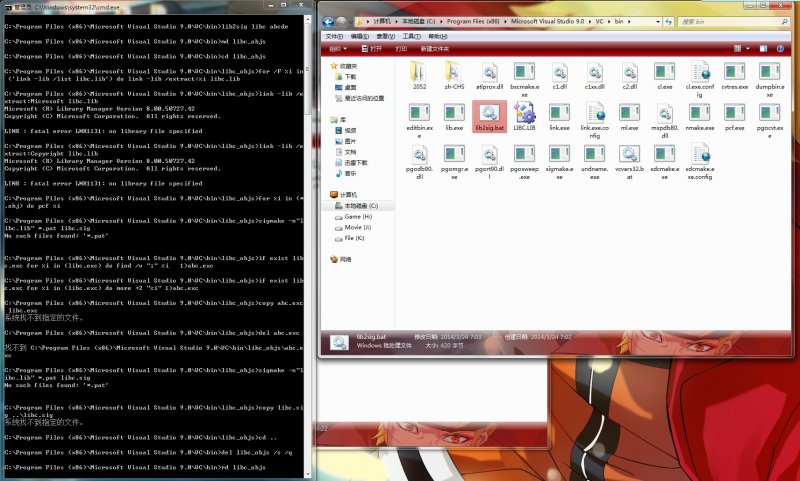Select the c2.dll file
Image resolution: width=800 pixels, height=481 pixels.
pyautogui.click(x=630, y=75)
